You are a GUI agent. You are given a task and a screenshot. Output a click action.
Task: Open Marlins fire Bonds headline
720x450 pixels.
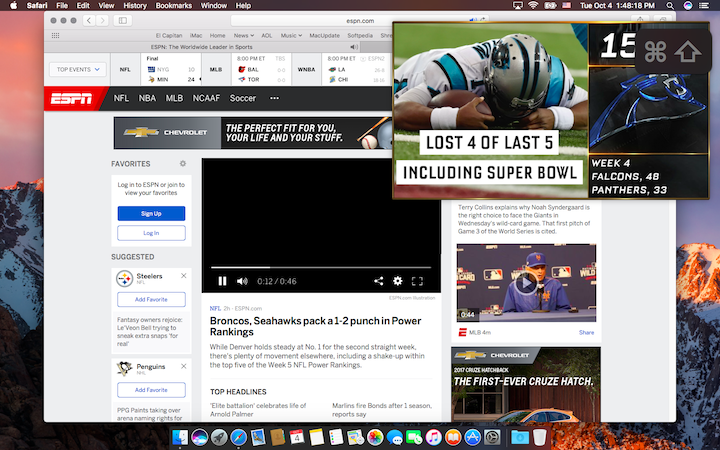[x=382, y=410]
